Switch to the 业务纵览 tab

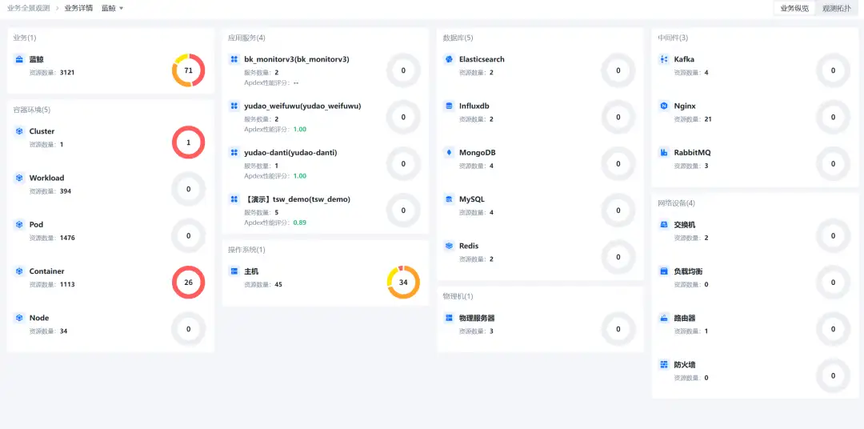[795, 8]
